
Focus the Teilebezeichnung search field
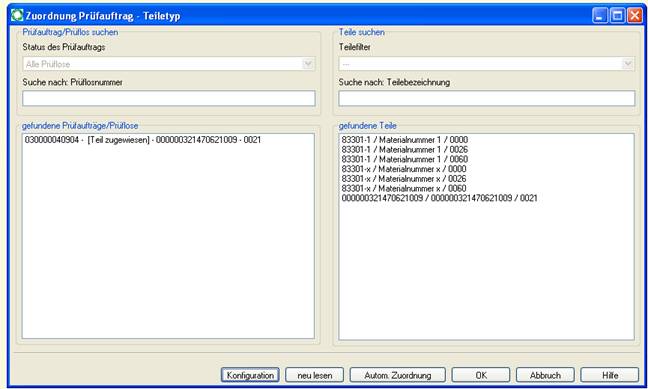486,98
